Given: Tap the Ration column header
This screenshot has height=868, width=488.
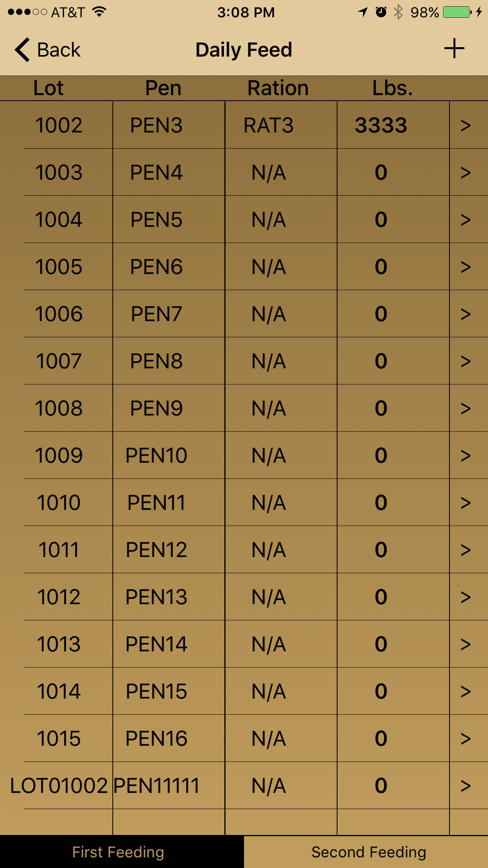Looking at the screenshot, I should pyautogui.click(x=278, y=88).
